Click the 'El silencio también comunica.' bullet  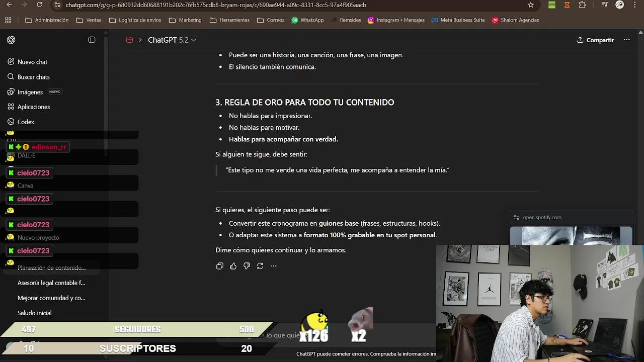pos(272,67)
